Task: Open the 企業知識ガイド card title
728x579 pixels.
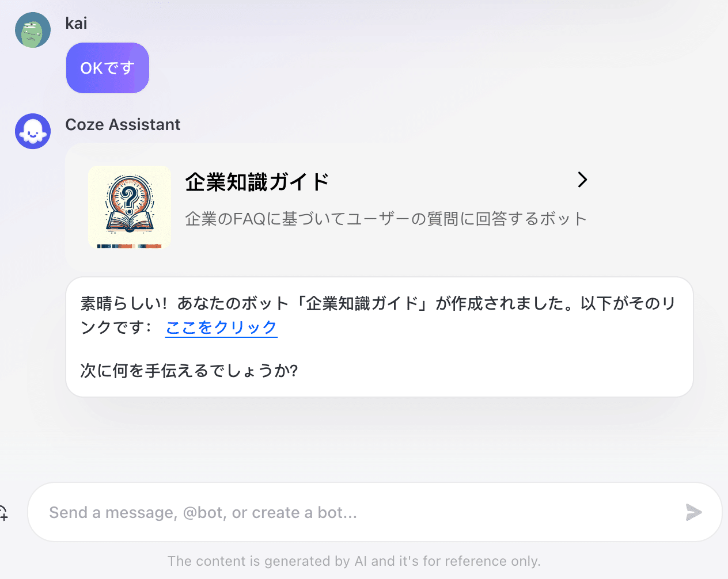Action: click(257, 182)
